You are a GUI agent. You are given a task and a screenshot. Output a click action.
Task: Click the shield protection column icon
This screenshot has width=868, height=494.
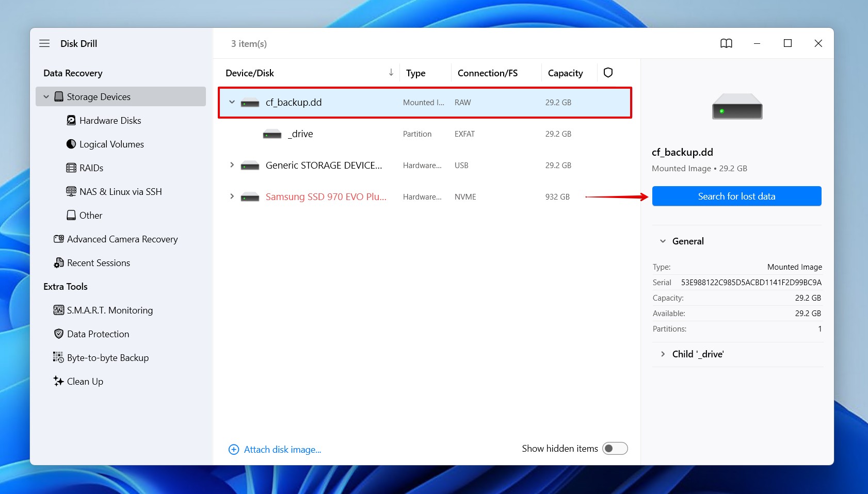608,73
